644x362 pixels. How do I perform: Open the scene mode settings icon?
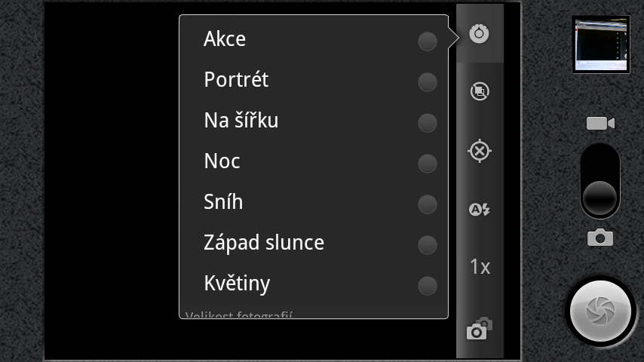[x=480, y=34]
